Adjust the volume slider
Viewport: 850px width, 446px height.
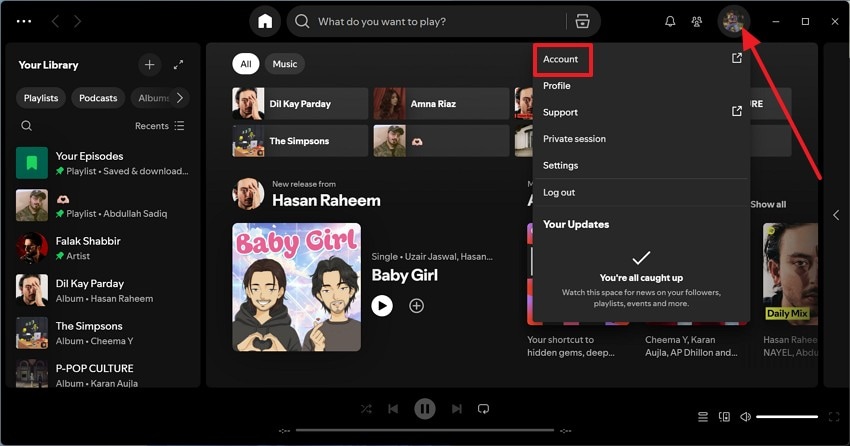pyautogui.click(x=787, y=417)
